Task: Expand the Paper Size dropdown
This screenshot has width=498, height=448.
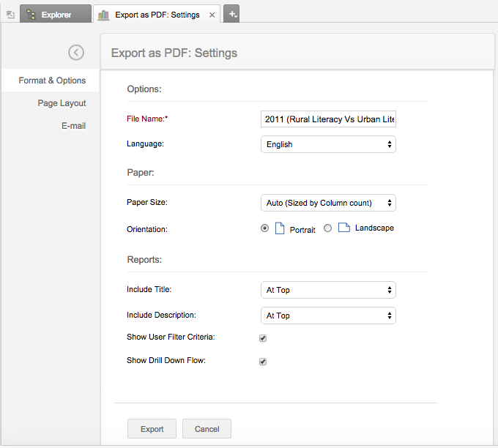Action: (328, 203)
